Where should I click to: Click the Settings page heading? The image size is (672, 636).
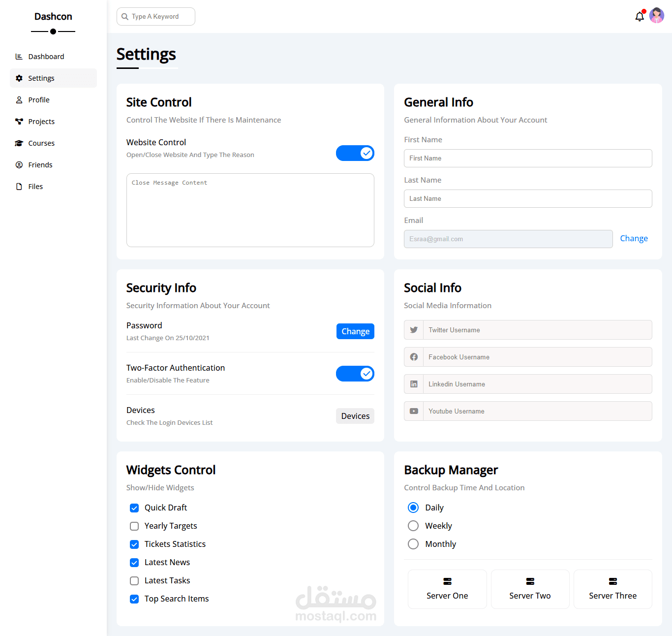coord(146,54)
